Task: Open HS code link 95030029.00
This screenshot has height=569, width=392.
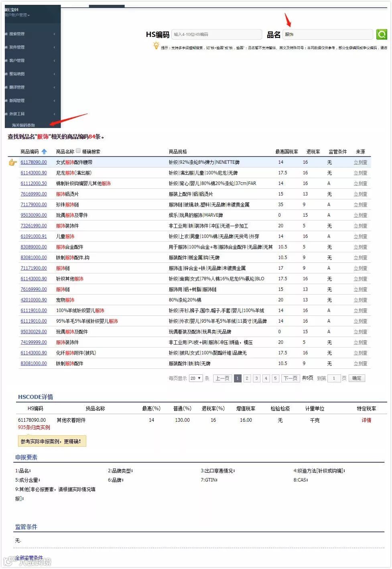Action: coord(34,332)
